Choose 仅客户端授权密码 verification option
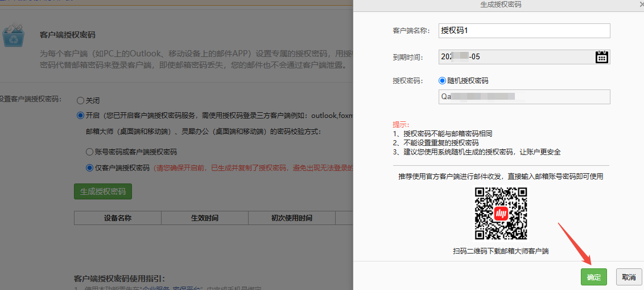The width and height of the screenshot is (644, 290). (89, 168)
